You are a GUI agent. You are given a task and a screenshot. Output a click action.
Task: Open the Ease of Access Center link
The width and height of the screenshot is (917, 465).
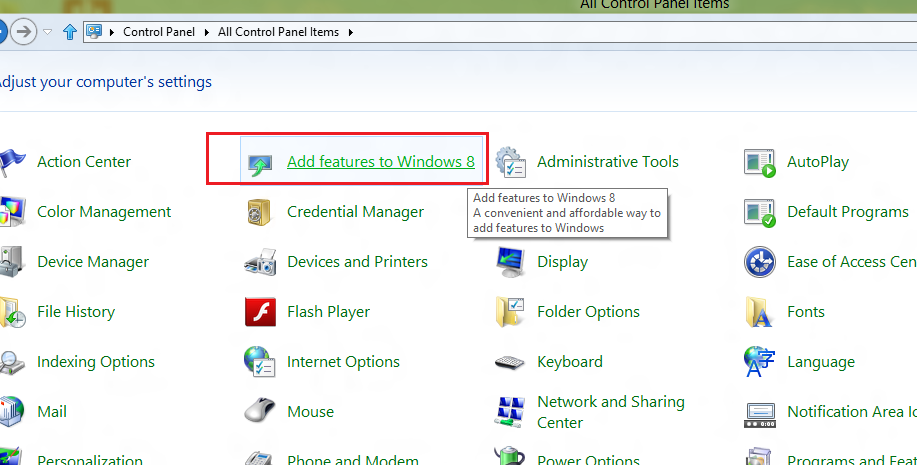[852, 262]
